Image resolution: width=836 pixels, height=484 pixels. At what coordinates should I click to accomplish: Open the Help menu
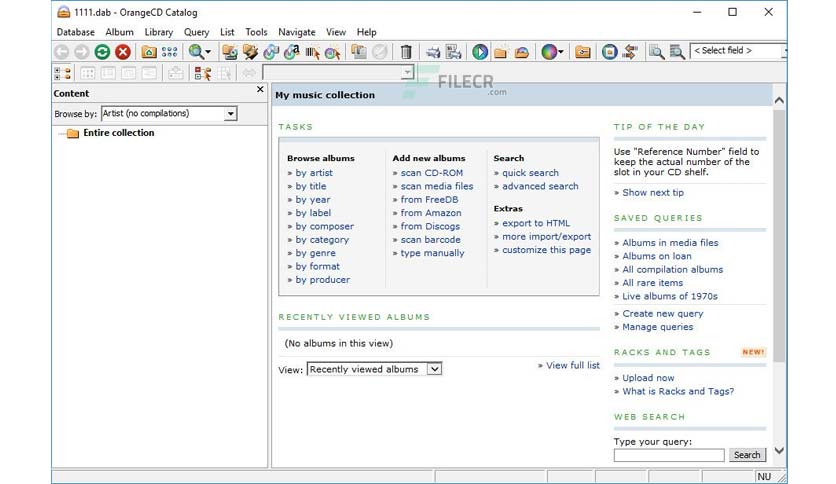pyautogui.click(x=366, y=32)
